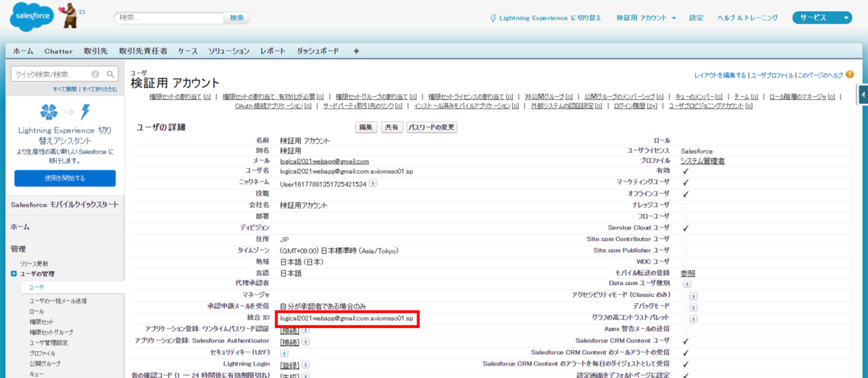Image resolution: width=868 pixels, height=378 pixels.
Task: Click info icon for accessibility mode (Classic only)
Action: (693, 295)
